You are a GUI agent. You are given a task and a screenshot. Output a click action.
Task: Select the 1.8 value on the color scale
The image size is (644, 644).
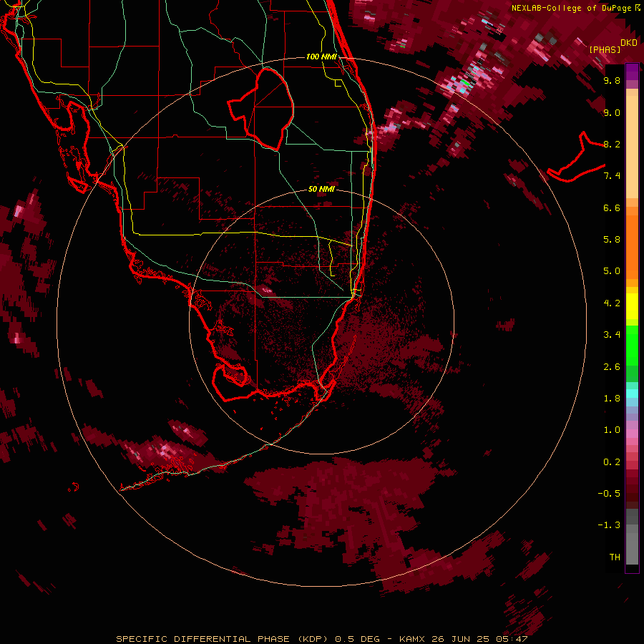tap(612, 399)
